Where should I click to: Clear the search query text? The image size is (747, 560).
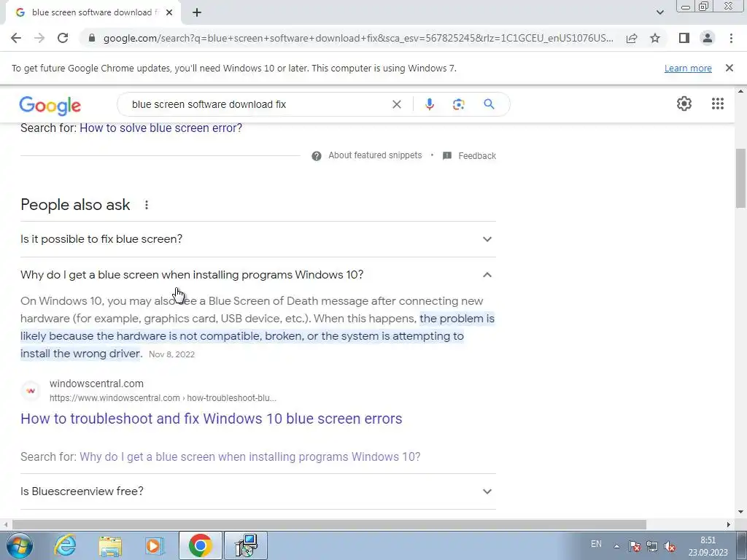coord(396,104)
